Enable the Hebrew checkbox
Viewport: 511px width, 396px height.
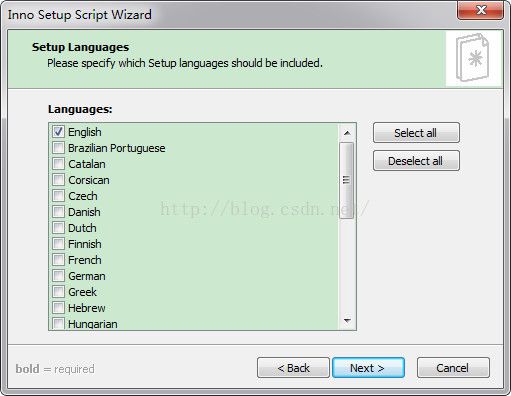pos(58,308)
